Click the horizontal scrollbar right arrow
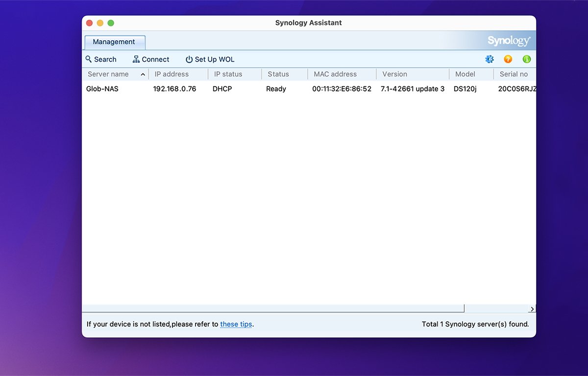The height and width of the screenshot is (376, 588). tap(532, 309)
